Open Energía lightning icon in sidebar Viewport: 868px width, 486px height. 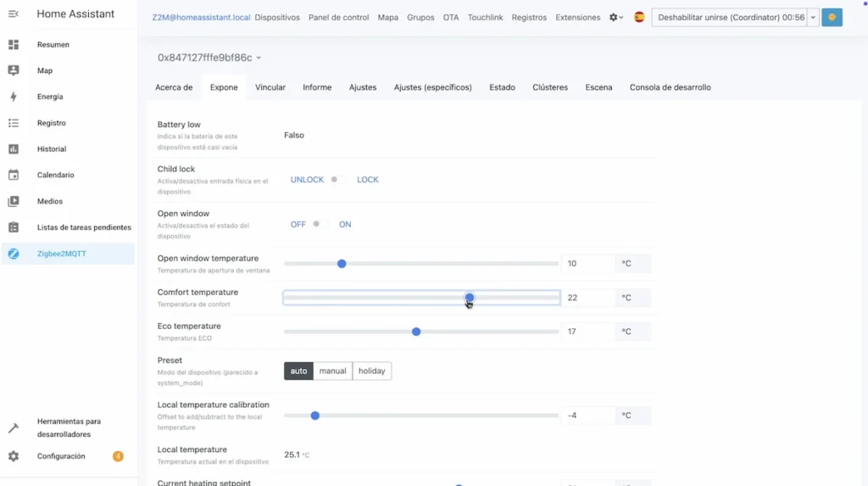[14, 97]
